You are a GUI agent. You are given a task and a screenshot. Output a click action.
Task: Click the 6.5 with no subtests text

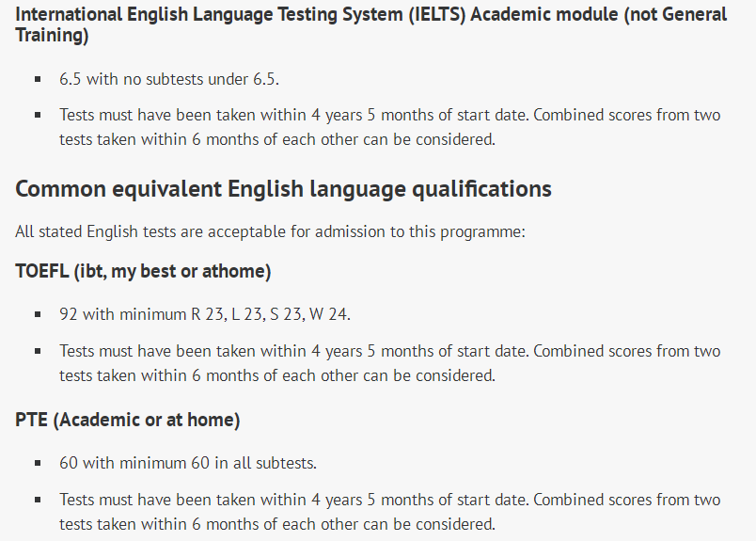(169, 79)
